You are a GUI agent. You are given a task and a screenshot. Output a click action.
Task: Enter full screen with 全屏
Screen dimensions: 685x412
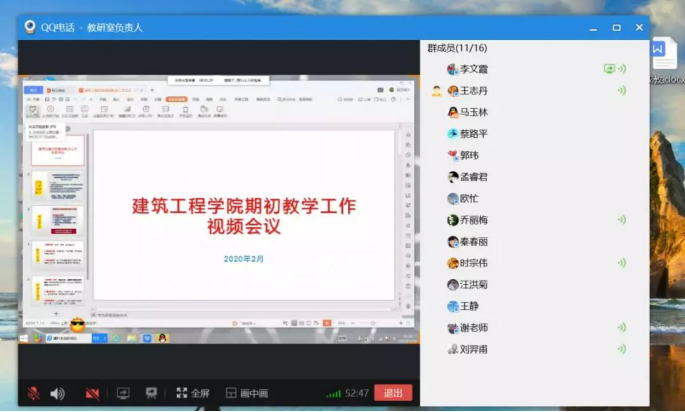(193, 393)
